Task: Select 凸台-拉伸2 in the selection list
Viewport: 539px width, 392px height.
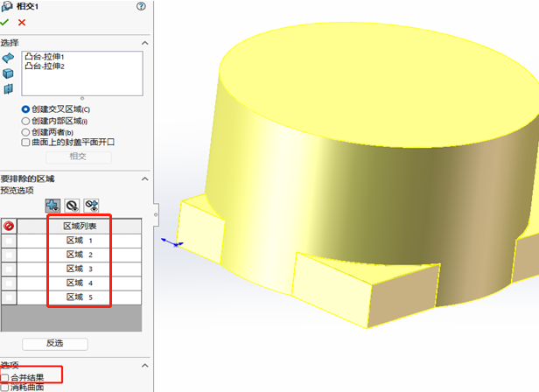Action: pyautogui.click(x=45, y=66)
